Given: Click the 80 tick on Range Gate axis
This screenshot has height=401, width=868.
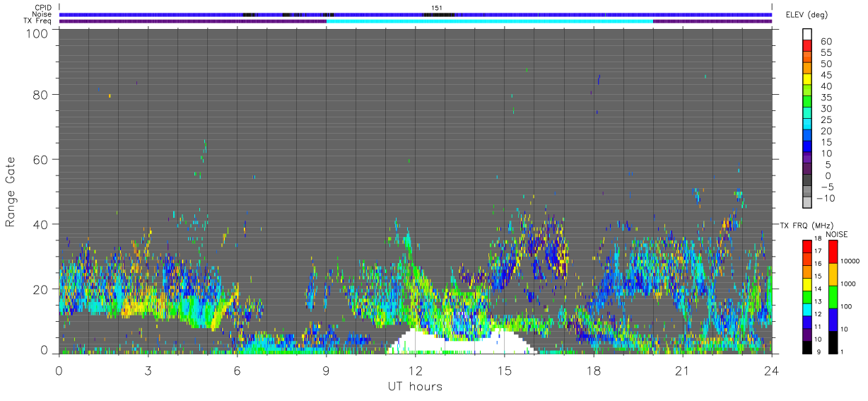Looking at the screenshot, I should (41, 94).
